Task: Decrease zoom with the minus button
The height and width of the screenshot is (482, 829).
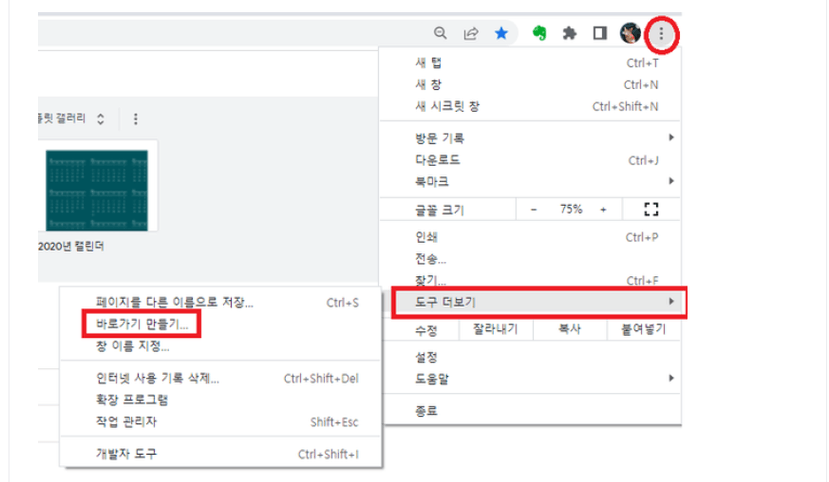Action: [533, 210]
